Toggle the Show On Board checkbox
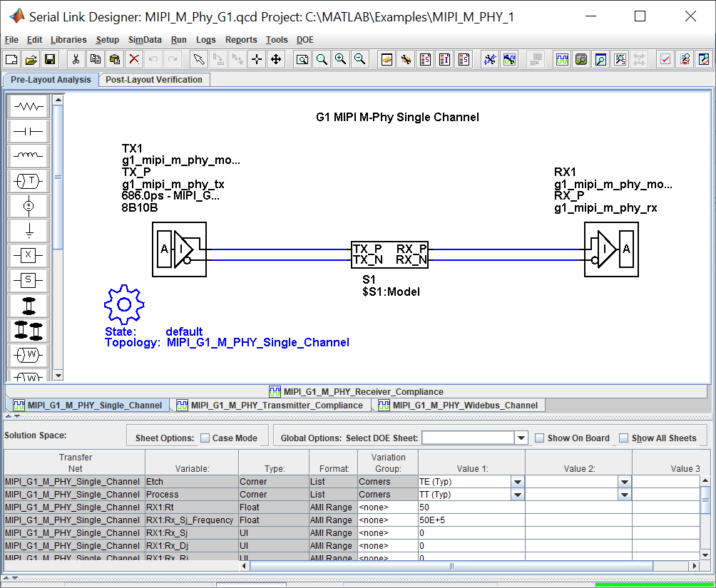The width and height of the screenshot is (716, 588). (540, 438)
